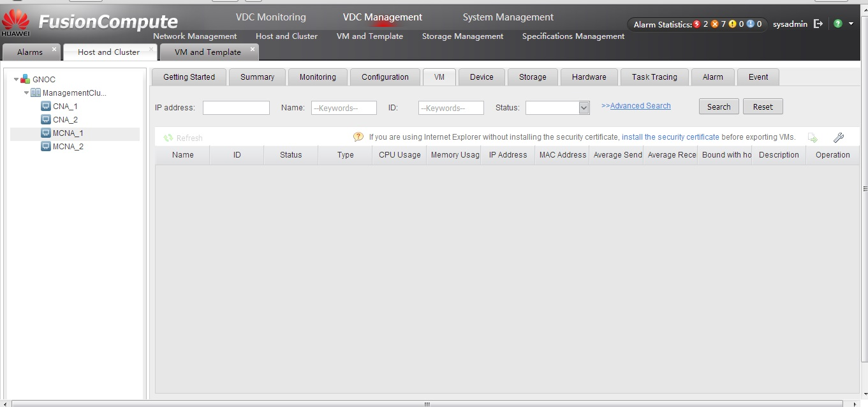Open the Configuration tab
868x407 pixels.
(385, 77)
